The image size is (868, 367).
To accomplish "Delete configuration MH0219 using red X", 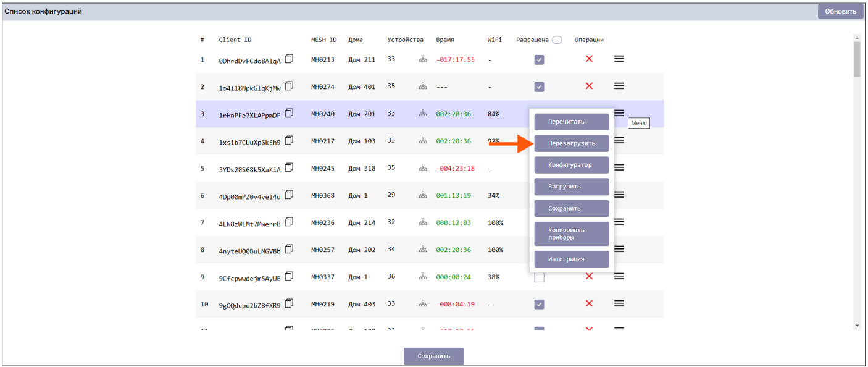I will pyautogui.click(x=589, y=303).
